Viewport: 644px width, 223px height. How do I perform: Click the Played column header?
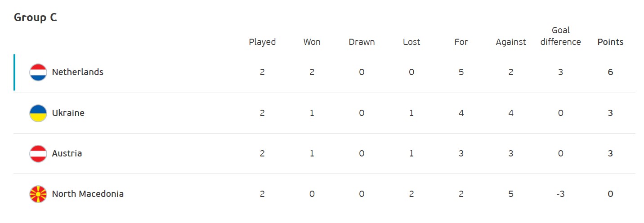point(262,42)
